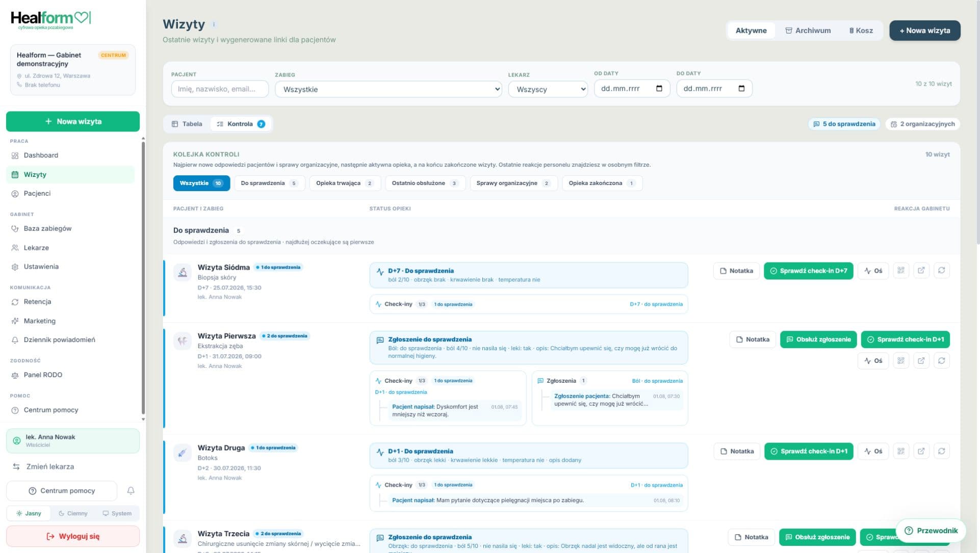Click QR code icon in Wizyta Pierwsza row
Screen dimensions: 980x553
(901, 361)
